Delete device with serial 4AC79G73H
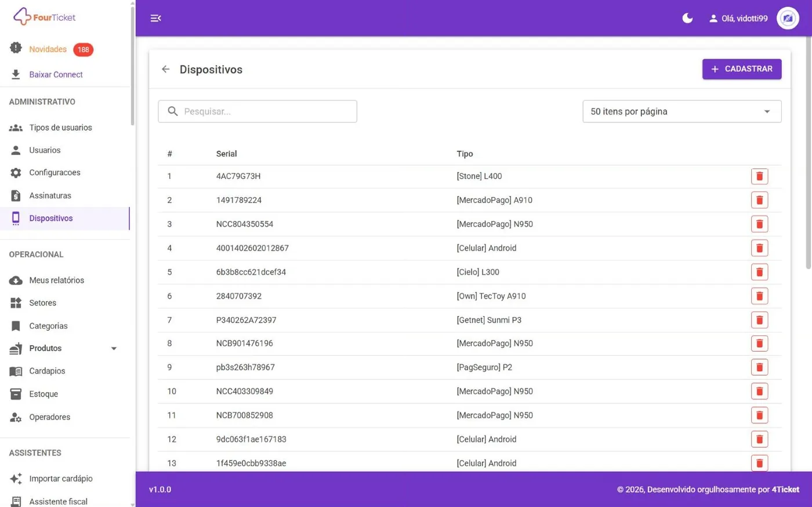This screenshot has width=812, height=507. coord(759,176)
